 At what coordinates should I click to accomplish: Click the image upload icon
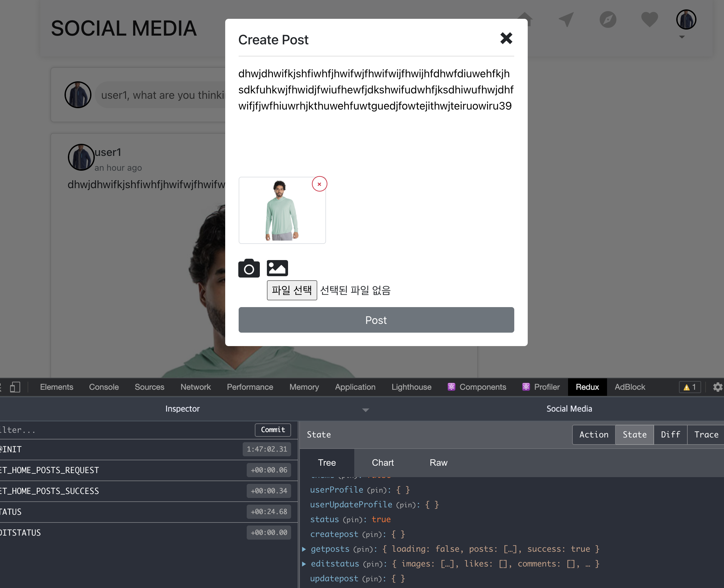pos(277,268)
